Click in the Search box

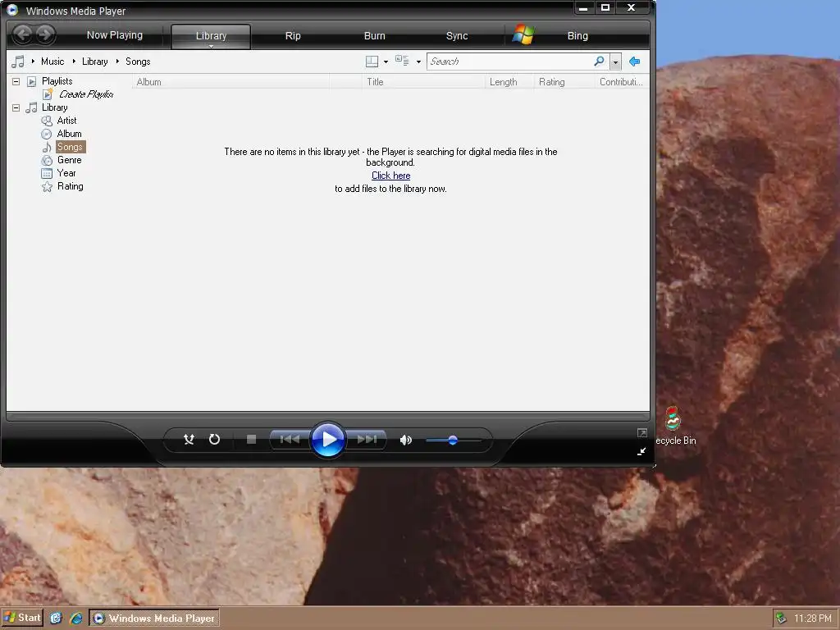(x=510, y=62)
